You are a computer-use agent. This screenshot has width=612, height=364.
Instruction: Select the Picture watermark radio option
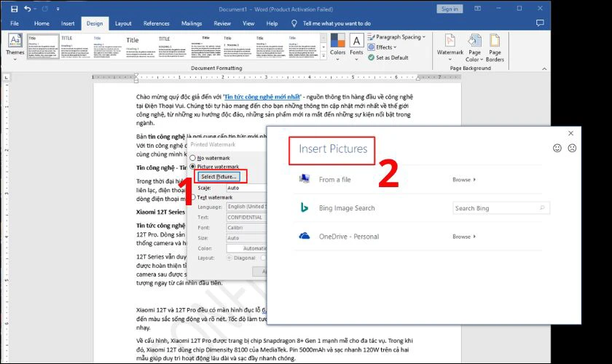[193, 167]
